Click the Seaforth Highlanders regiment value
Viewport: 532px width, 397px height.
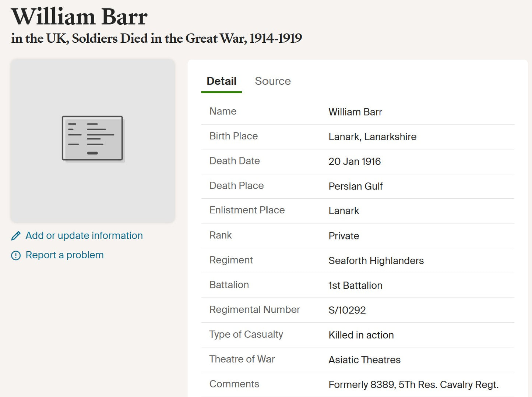coord(376,261)
